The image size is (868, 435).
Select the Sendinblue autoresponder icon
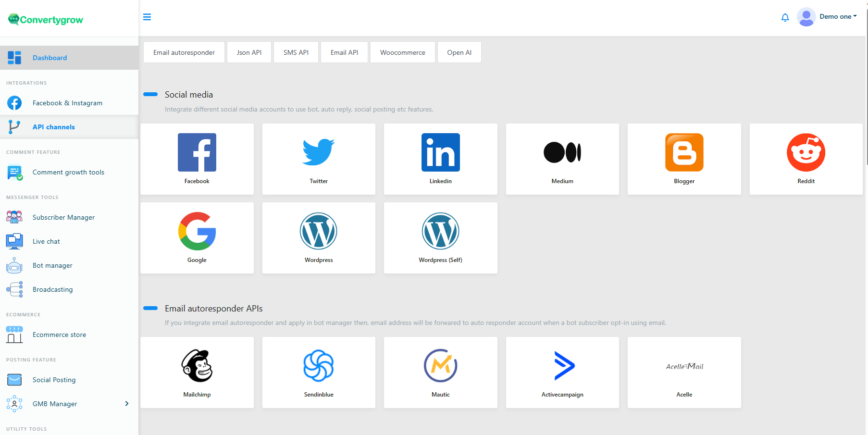pos(319,366)
